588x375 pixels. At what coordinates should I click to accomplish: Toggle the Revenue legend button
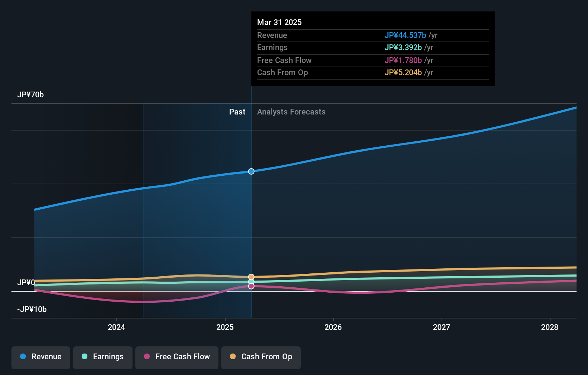coord(41,357)
